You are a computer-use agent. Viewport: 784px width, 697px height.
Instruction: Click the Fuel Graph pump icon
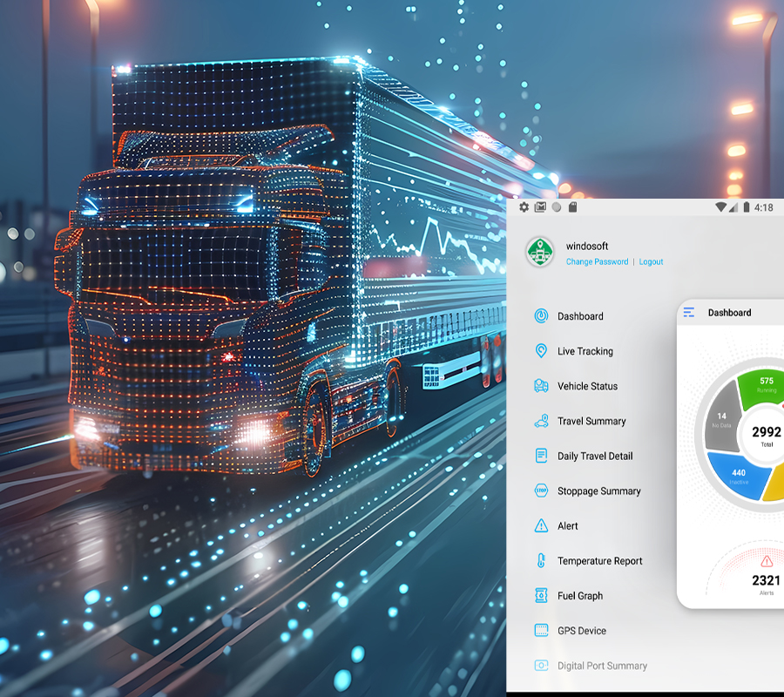pos(541,596)
